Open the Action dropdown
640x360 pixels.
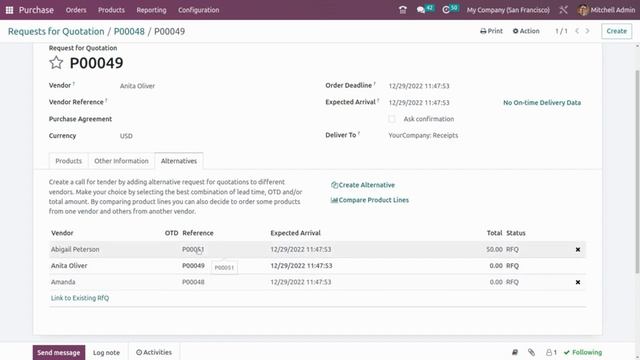point(526,31)
